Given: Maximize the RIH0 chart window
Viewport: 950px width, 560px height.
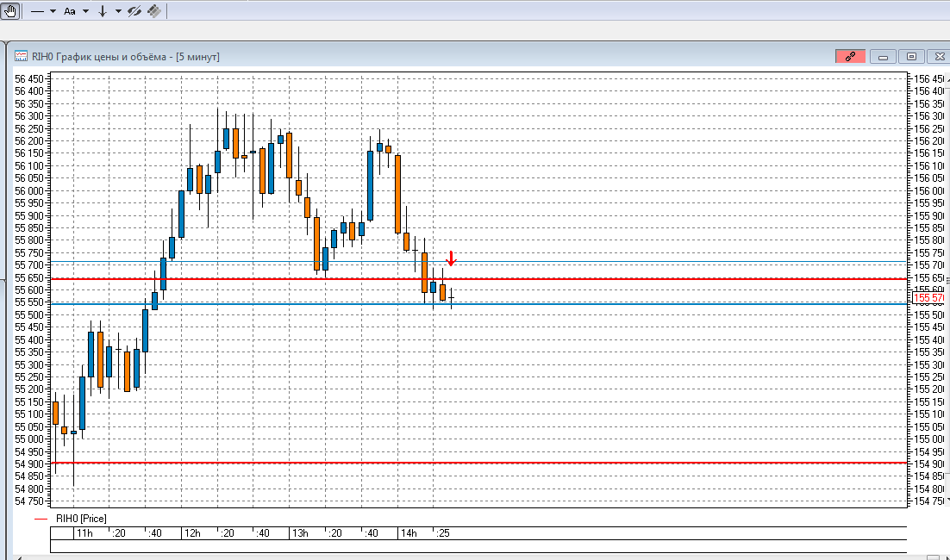Looking at the screenshot, I should [910, 56].
